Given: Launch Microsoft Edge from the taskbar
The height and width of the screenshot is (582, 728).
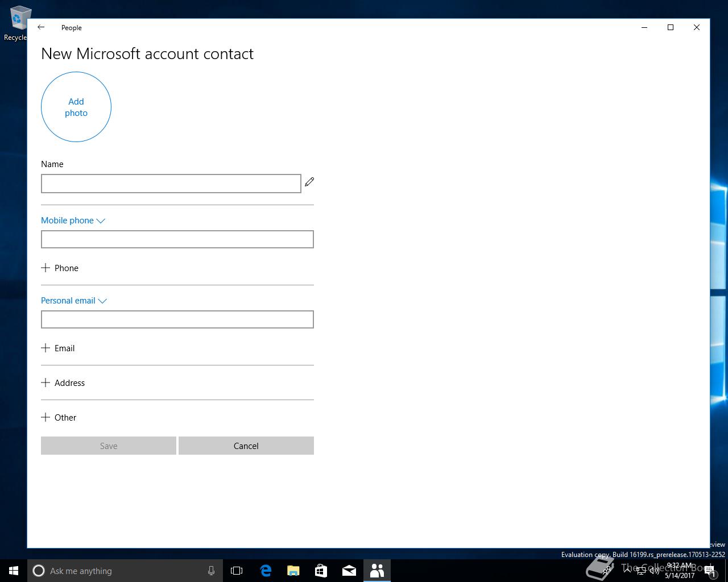Looking at the screenshot, I should click(x=265, y=571).
